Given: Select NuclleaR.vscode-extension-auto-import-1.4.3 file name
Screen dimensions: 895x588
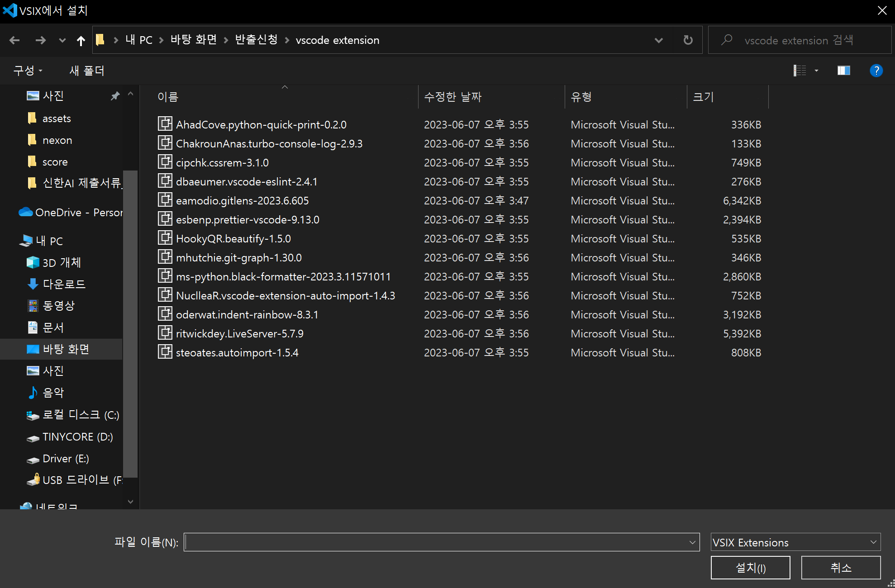Looking at the screenshot, I should click(286, 296).
